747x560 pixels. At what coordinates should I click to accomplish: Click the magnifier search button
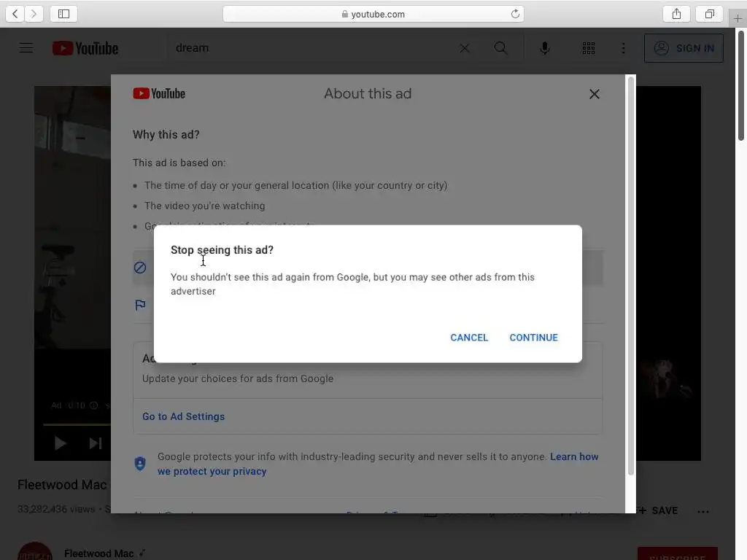(x=500, y=48)
